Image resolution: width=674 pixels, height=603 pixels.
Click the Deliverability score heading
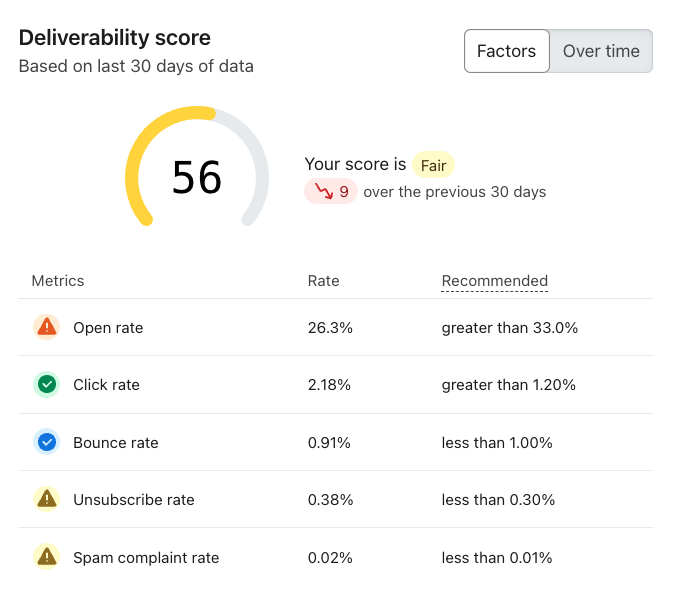[x=115, y=38]
